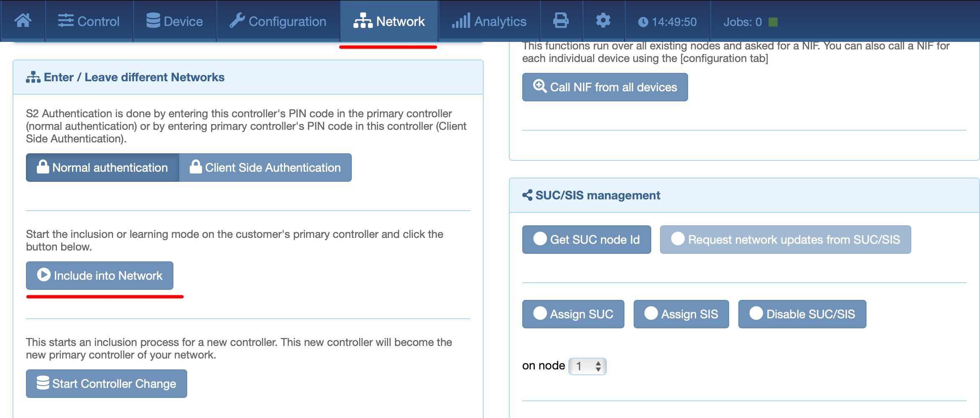980x418 pixels.
Task: Click Start Controller Change button
Action: 106,384
